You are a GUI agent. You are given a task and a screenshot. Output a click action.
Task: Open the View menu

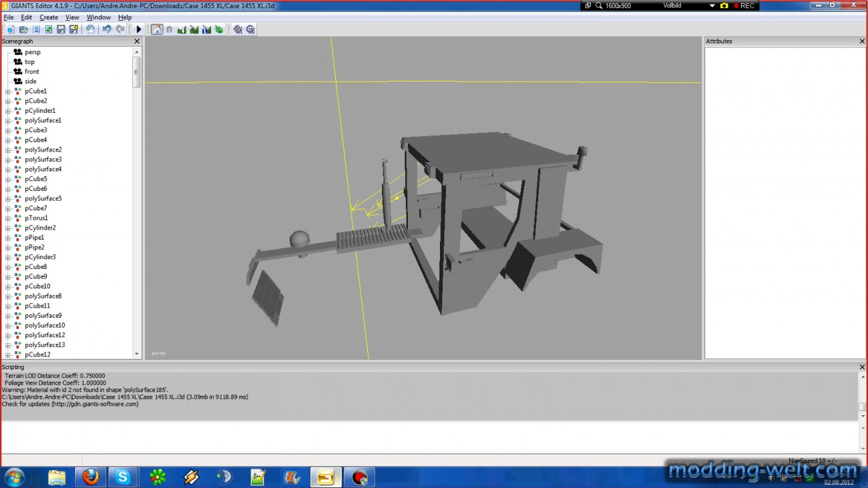[72, 17]
